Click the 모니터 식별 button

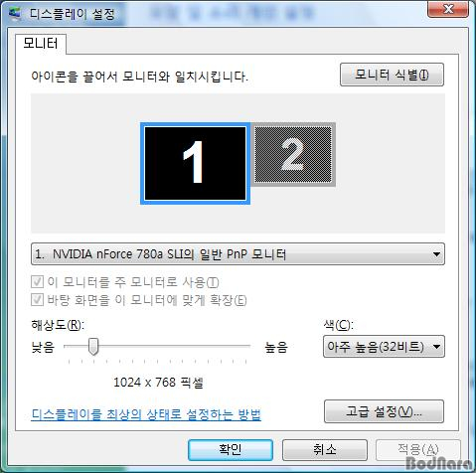pyautogui.click(x=392, y=75)
